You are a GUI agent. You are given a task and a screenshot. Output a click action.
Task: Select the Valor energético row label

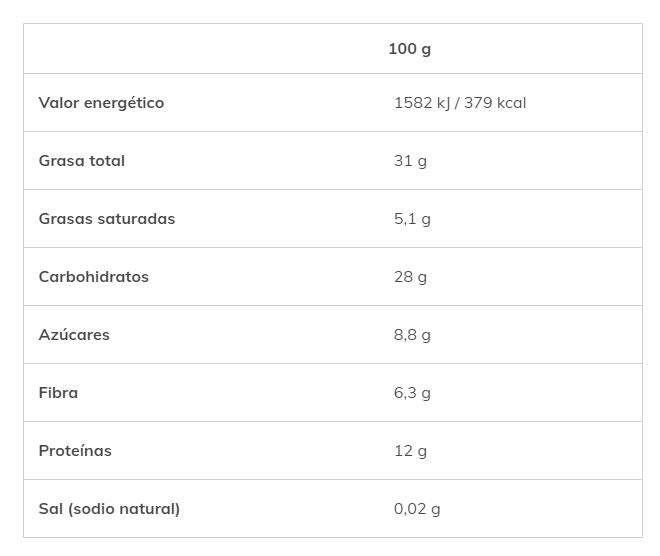101,103
